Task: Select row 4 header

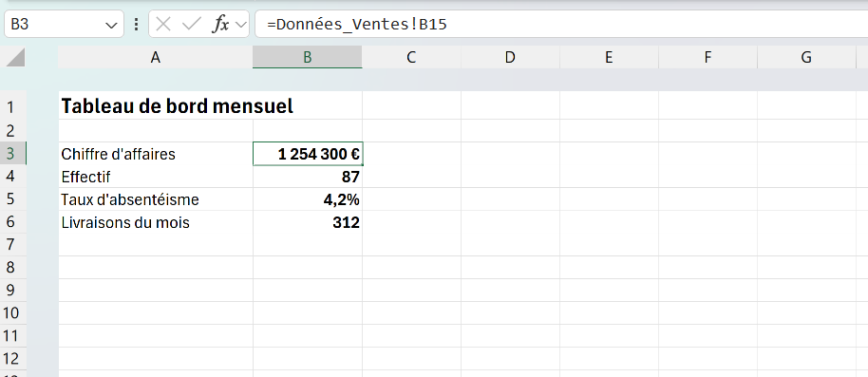Action: coord(12,177)
